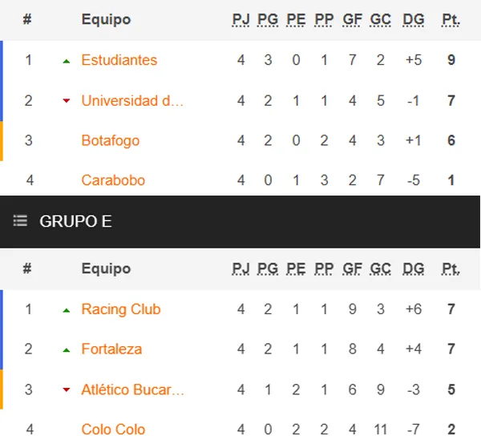This screenshot has height=448, width=481.
Task: Open Racing Club team page
Action: (121, 309)
